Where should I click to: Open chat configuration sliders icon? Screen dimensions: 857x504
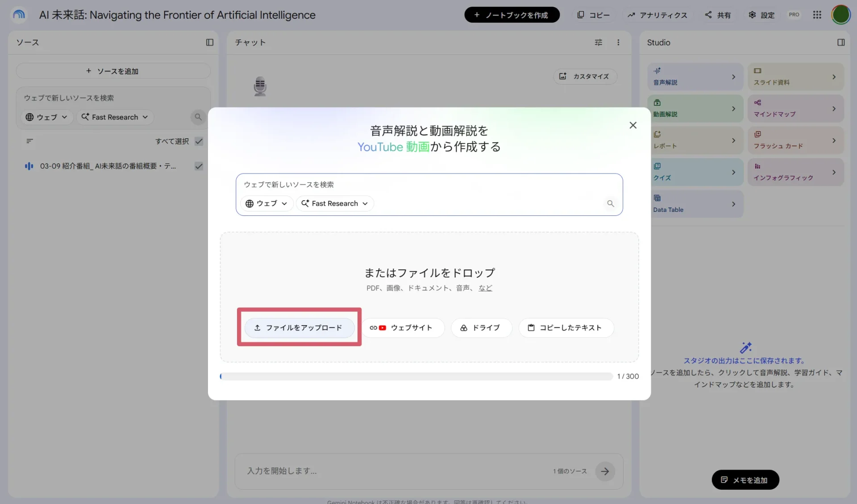tap(599, 42)
